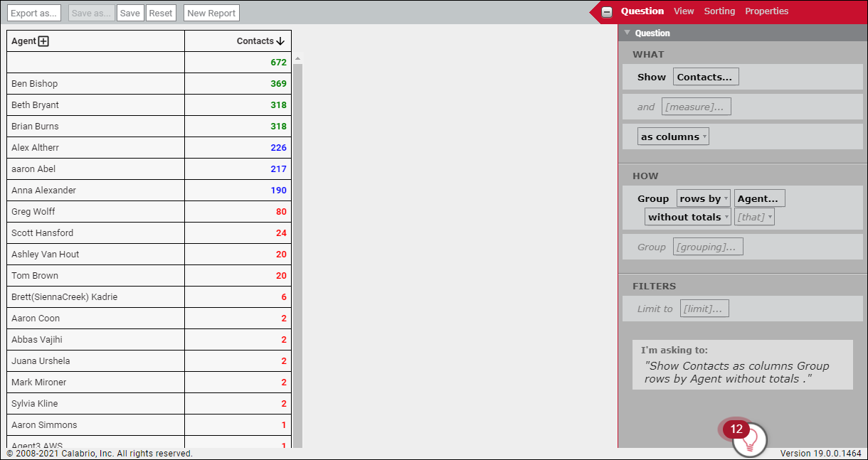Click the Save button
The height and width of the screenshot is (460, 868).
[130, 13]
